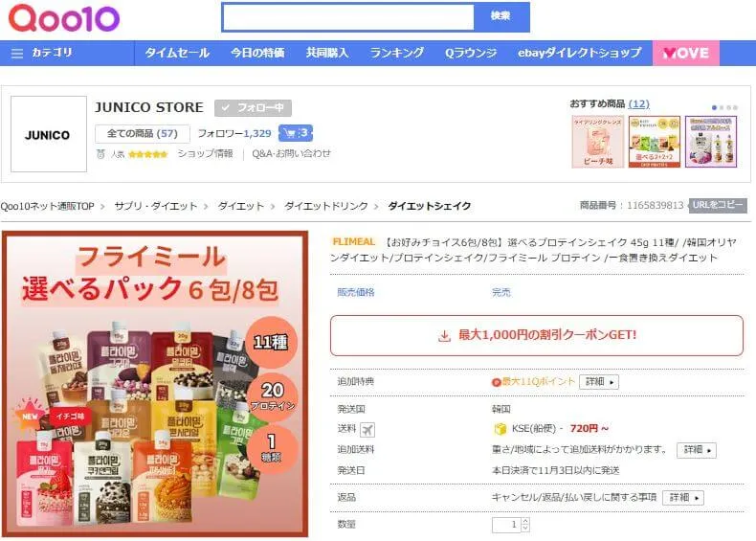Focus the top search input field
The width and height of the screenshot is (756, 541).
click(x=348, y=17)
